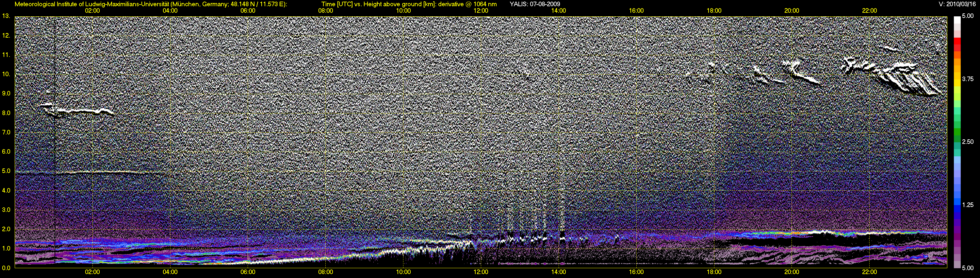Click the 18:00 label on the top time axis
The image size is (980, 278).
point(714,11)
